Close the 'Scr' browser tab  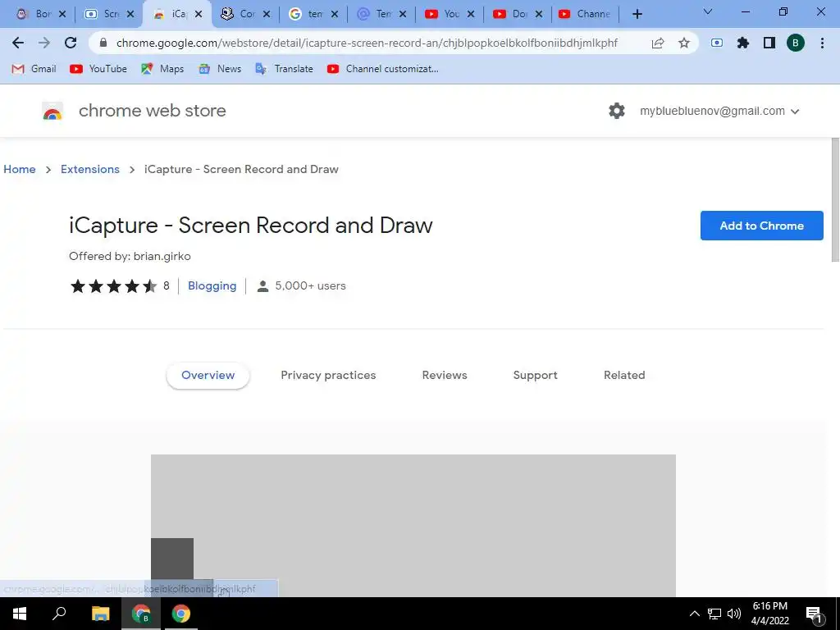click(x=130, y=14)
